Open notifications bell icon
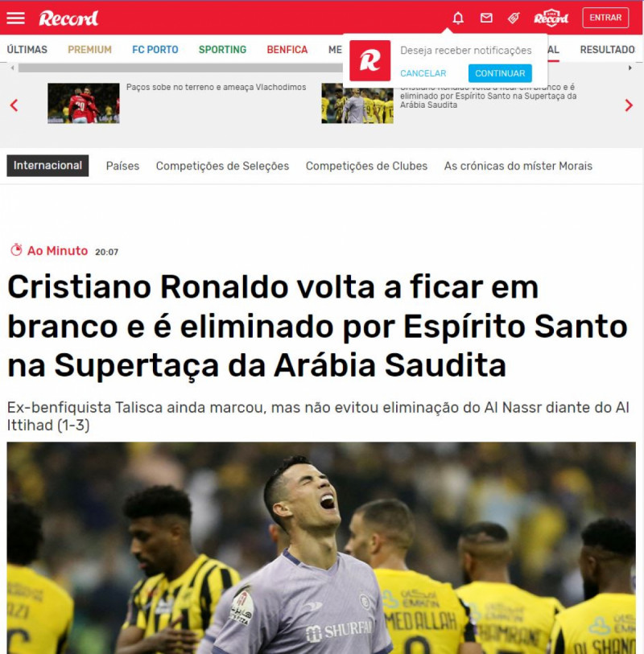Screen dimensions: 644x654 pos(458,18)
